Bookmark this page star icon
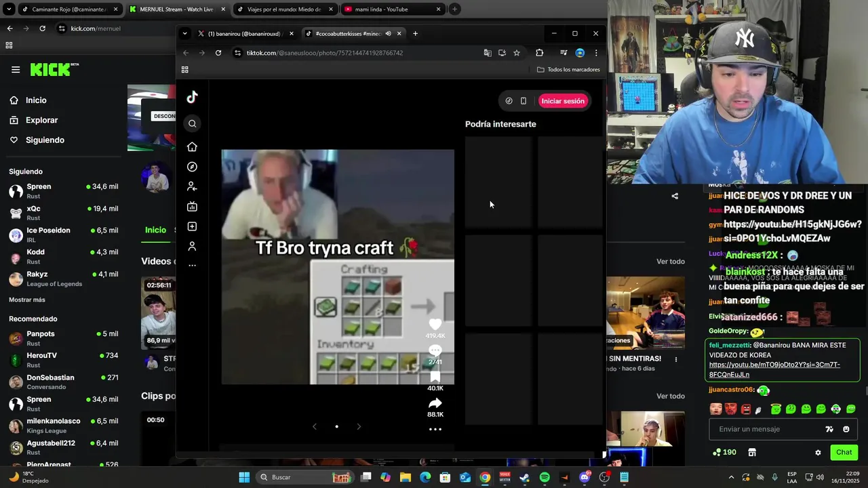Screen dimensions: 868x488 click(517, 53)
